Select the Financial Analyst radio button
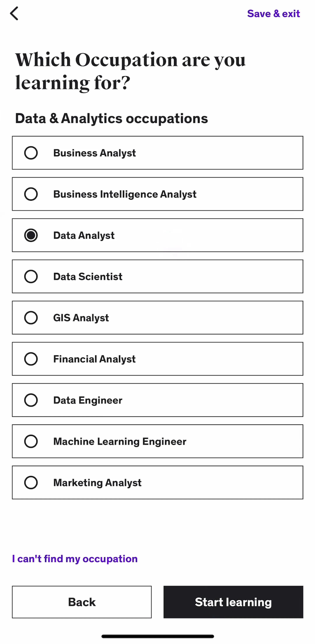The width and height of the screenshot is (315, 644). (x=31, y=359)
